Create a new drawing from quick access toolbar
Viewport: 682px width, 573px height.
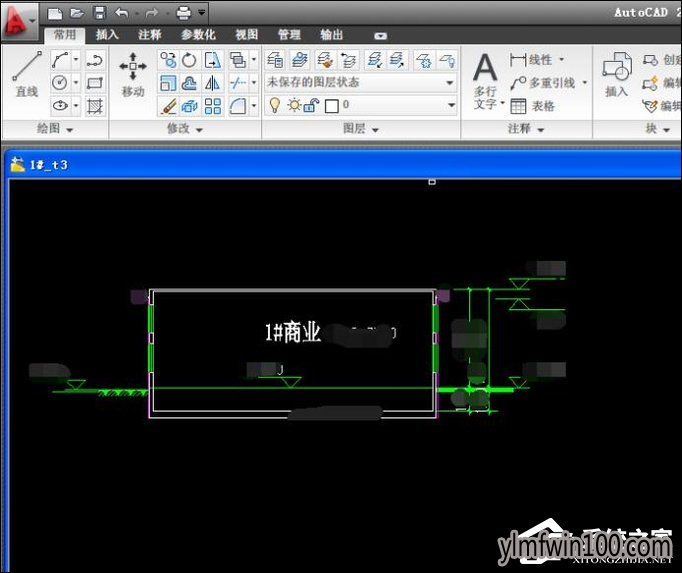pyautogui.click(x=55, y=13)
